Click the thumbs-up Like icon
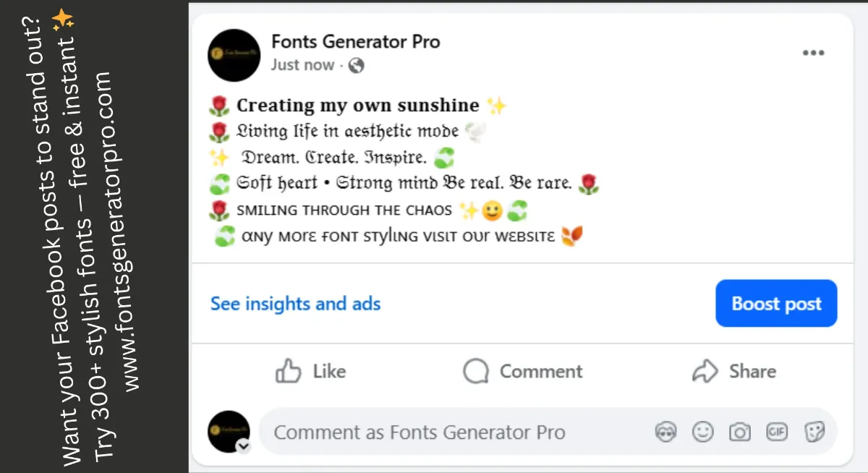 click(x=289, y=371)
